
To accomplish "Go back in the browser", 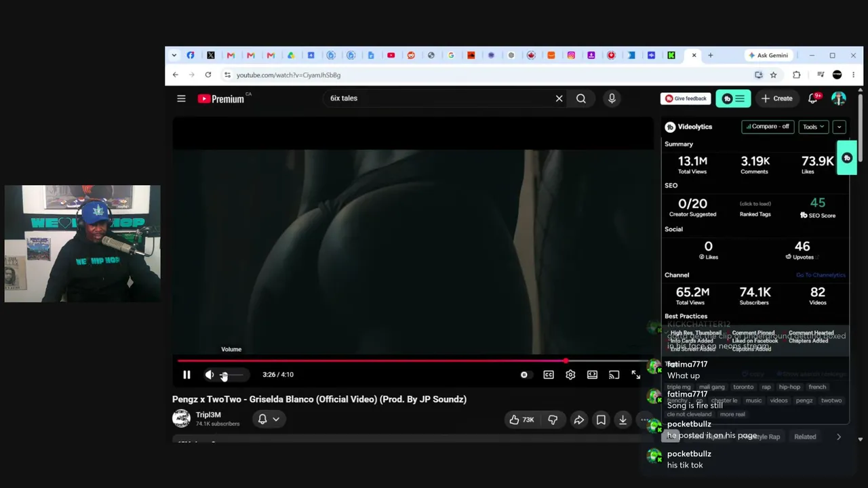I will tap(176, 75).
